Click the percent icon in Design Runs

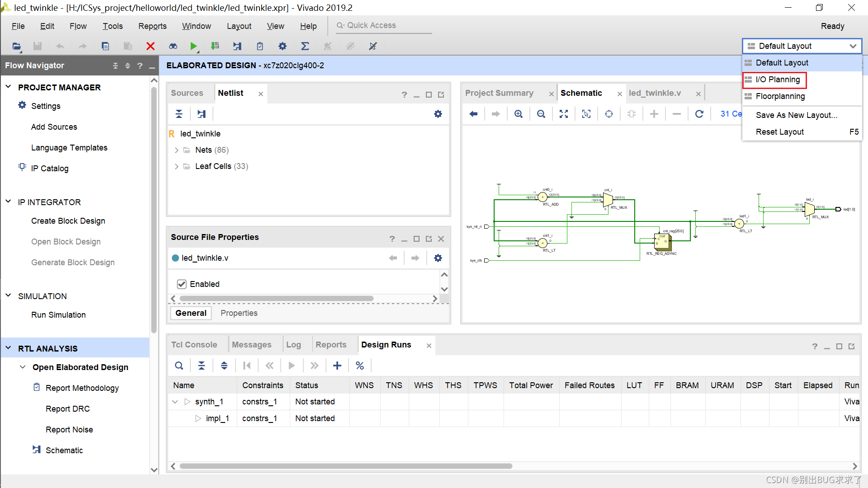click(360, 366)
